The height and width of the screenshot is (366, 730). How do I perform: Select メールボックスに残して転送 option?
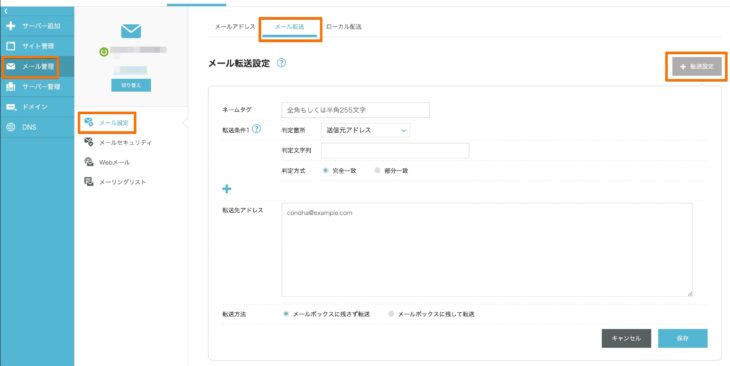[391, 314]
